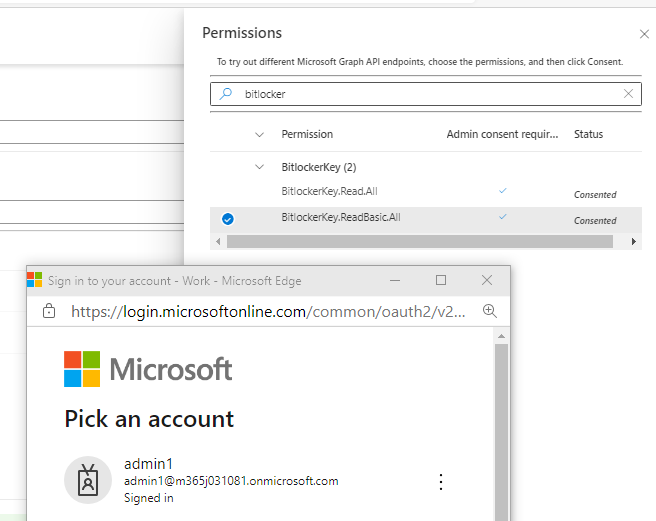Click the Status column header
The width and height of the screenshot is (656, 521).
588,134
